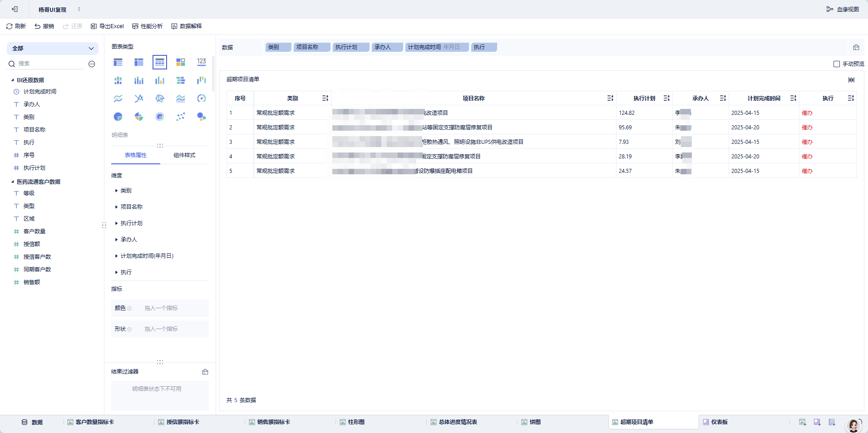Click the 颜色 indicator drop zone

160,308
